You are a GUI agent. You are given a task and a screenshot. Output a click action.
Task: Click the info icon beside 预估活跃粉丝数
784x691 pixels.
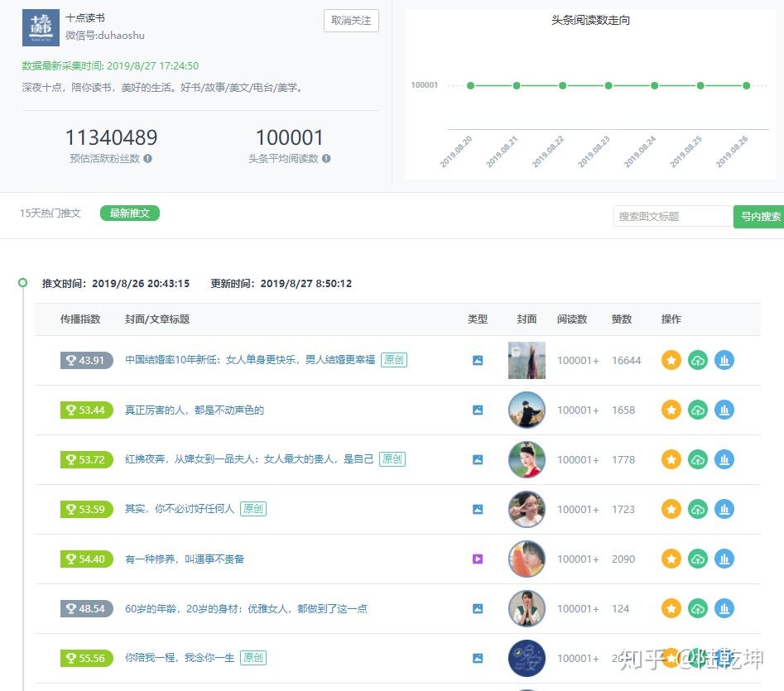(147, 158)
